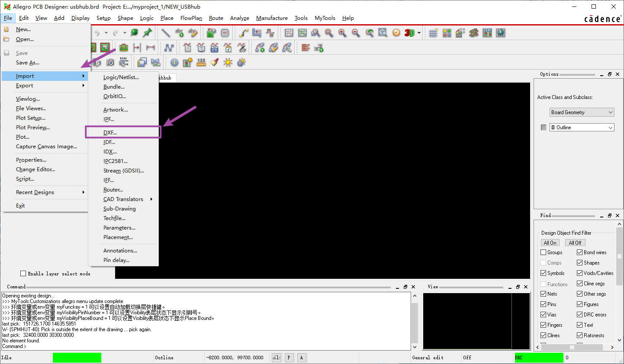
Task: Click the U1 component placement icon
Action: (225, 33)
